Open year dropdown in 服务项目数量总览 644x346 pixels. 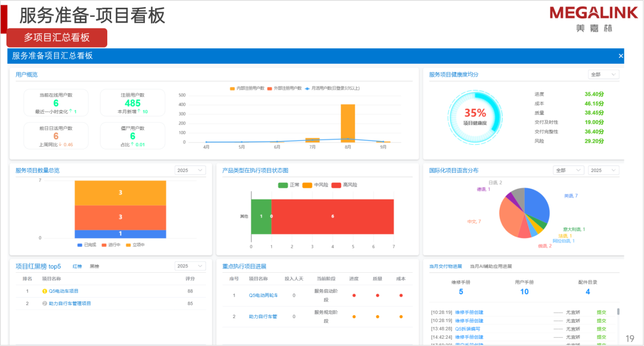pyautogui.click(x=190, y=170)
